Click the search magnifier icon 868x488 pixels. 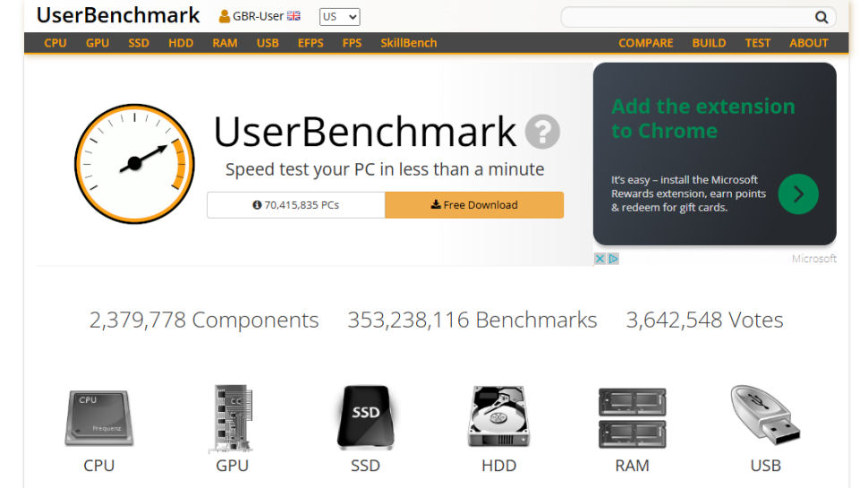[821, 17]
